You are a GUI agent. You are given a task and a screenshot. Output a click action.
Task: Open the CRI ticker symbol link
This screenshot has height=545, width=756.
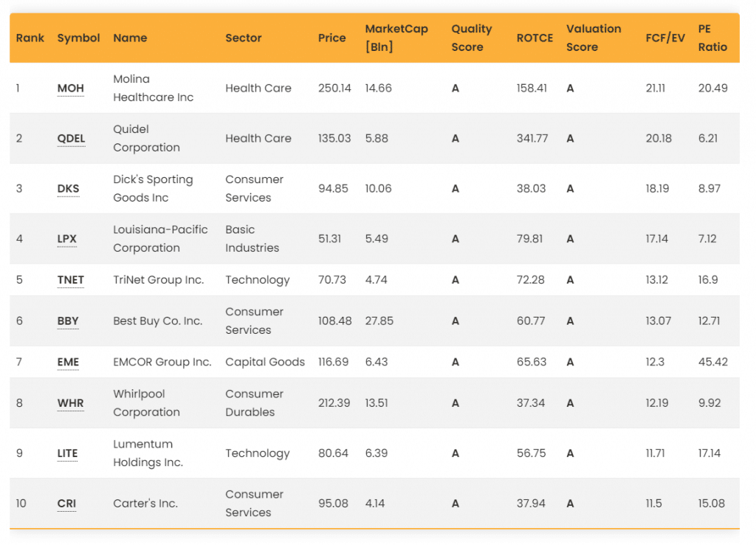[66, 503]
